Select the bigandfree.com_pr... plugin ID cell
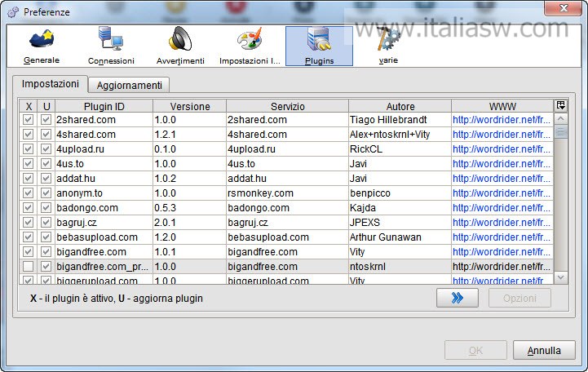 [104, 266]
